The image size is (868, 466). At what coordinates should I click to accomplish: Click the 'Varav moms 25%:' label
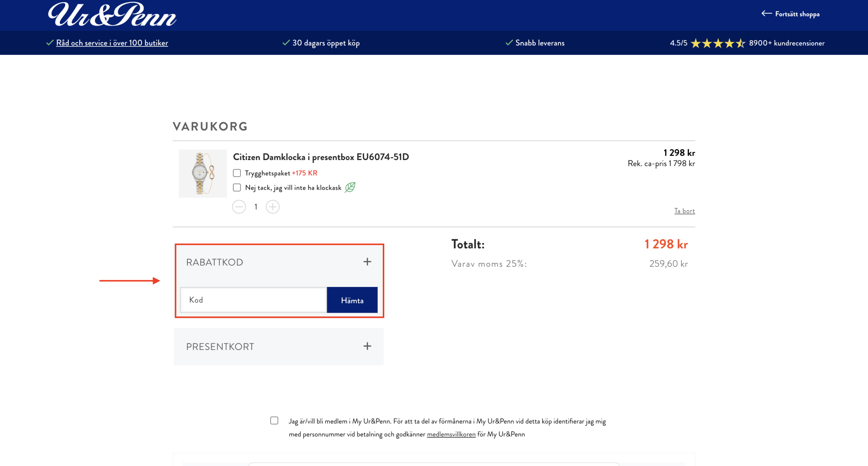489,264
